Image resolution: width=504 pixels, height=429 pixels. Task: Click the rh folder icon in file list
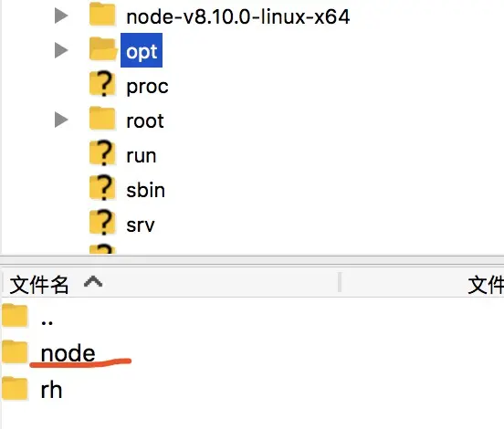coord(15,389)
